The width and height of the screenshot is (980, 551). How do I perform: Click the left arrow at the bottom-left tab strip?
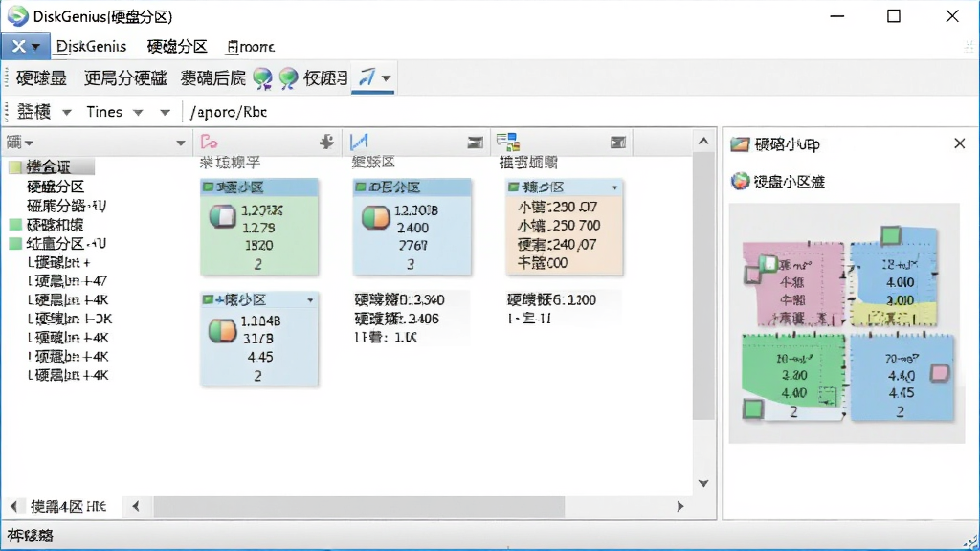13,507
